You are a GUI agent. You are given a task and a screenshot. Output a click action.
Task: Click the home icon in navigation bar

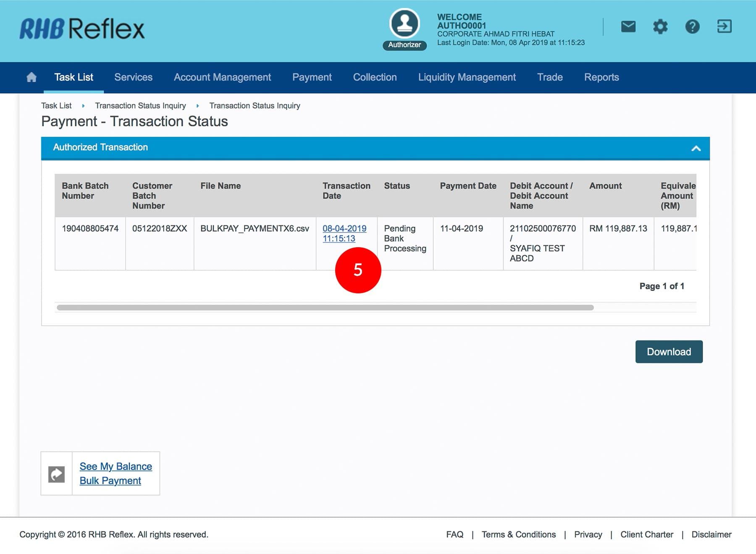pos(31,77)
